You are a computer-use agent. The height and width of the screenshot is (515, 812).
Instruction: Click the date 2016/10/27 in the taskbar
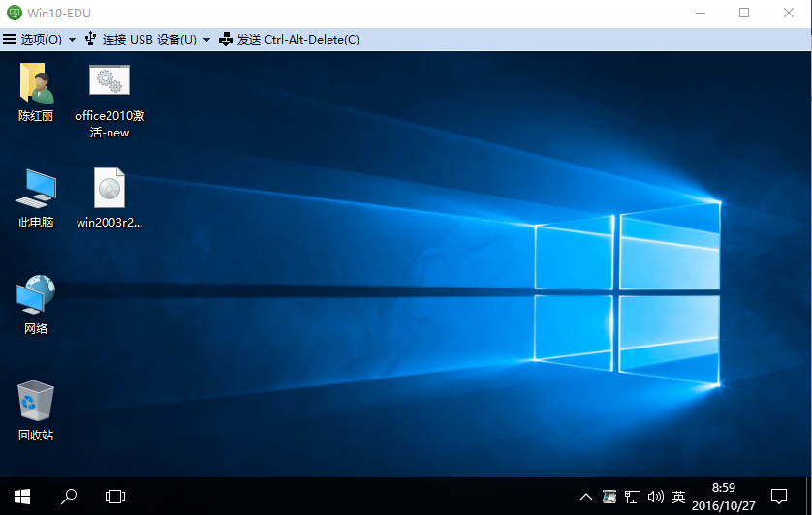[x=724, y=505]
